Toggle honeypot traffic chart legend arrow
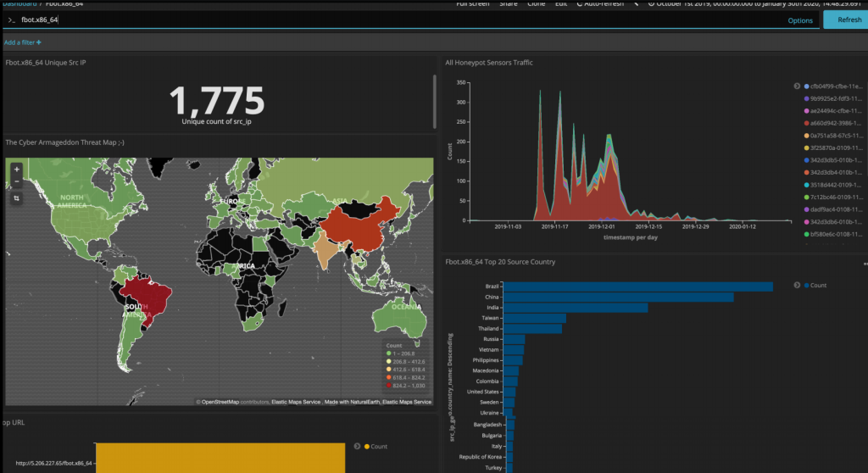868x473 pixels. (x=797, y=86)
